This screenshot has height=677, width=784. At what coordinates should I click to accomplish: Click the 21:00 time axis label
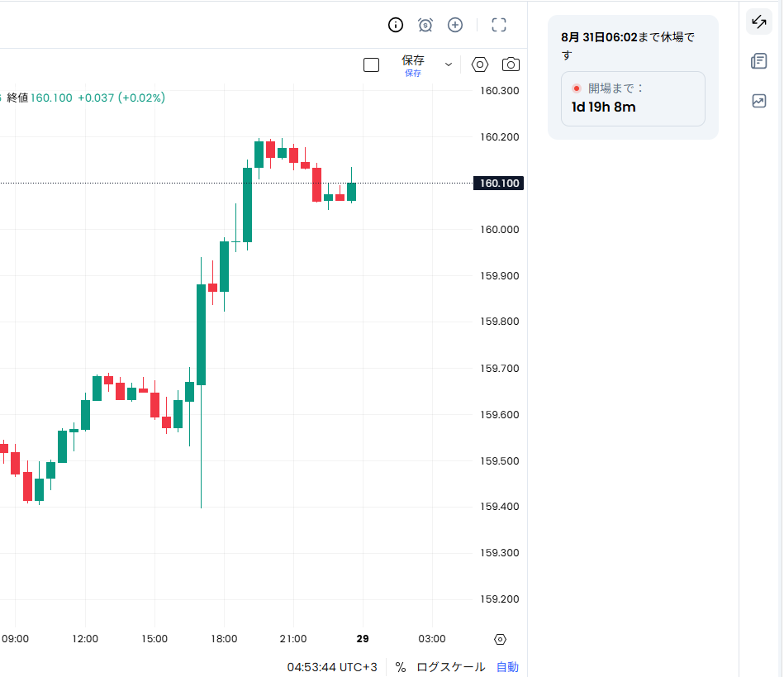[x=293, y=638]
